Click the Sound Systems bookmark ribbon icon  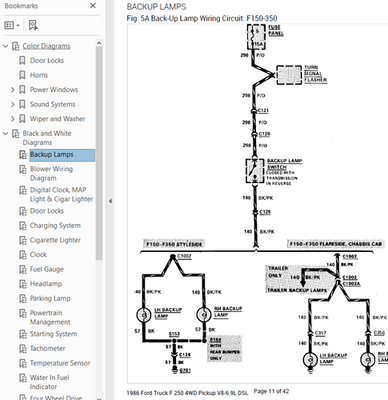point(22,104)
